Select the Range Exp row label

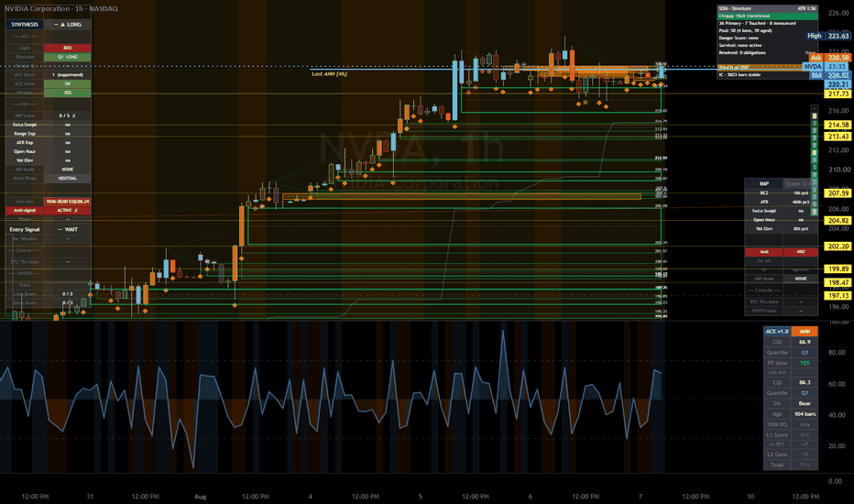click(x=25, y=134)
